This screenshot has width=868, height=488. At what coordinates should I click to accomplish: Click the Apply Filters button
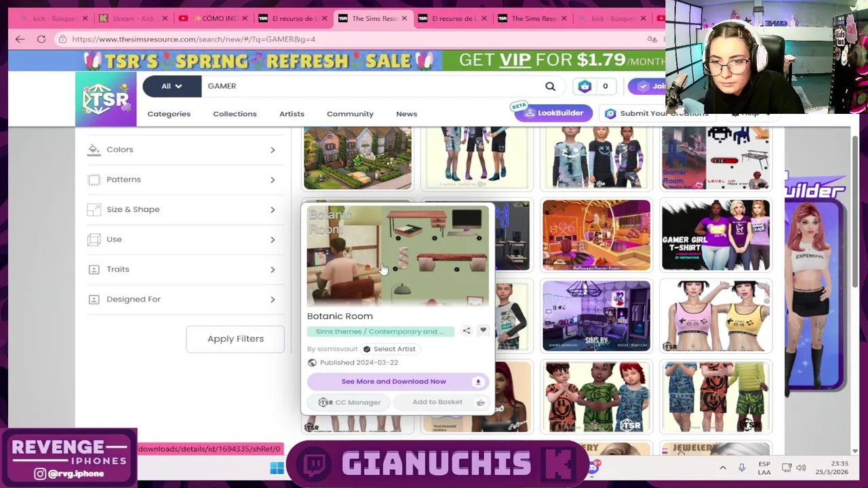(x=235, y=339)
